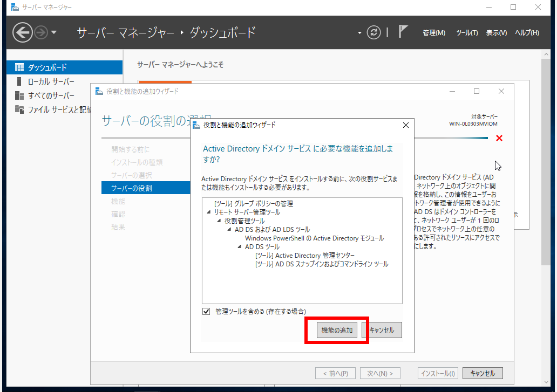Select [ツール] グループ ポリシーの管理 item
557x392 pixels.
(x=254, y=204)
